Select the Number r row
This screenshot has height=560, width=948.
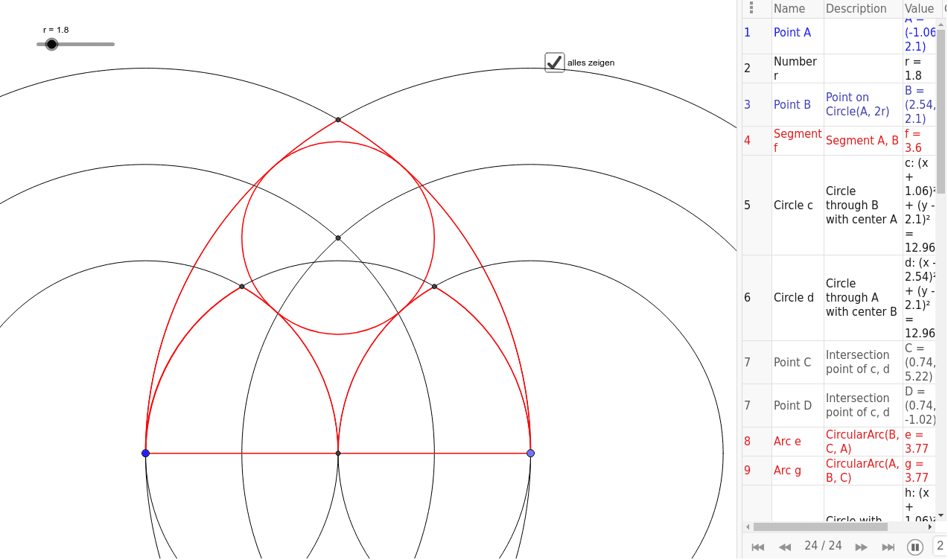pos(839,69)
